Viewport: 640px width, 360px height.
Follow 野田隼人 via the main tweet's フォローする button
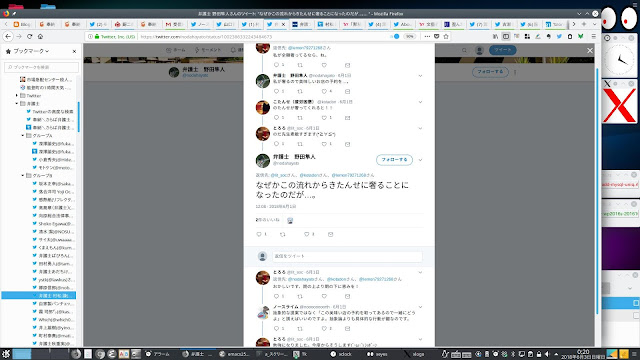pyautogui.click(x=394, y=160)
